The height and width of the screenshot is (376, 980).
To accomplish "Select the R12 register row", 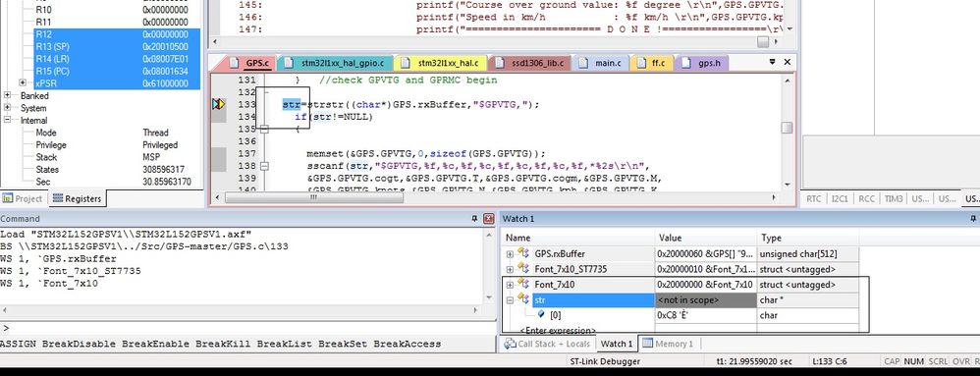I will 117,34.
